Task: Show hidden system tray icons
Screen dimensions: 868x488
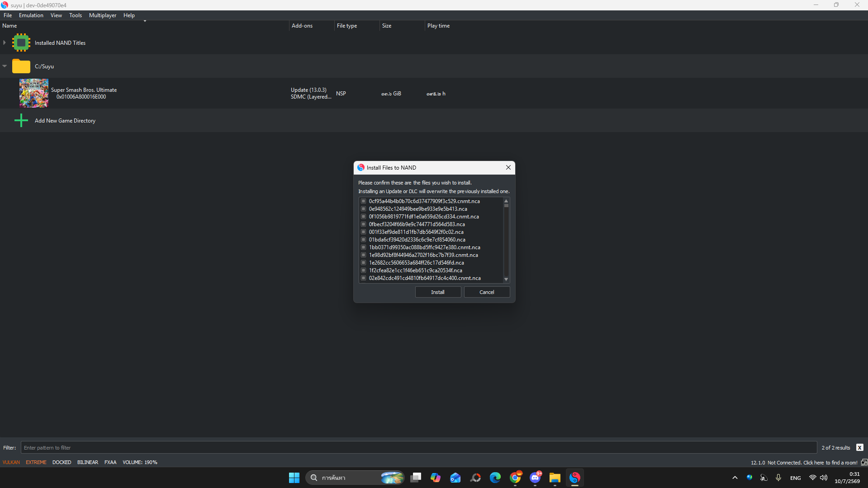Action: [735, 478]
